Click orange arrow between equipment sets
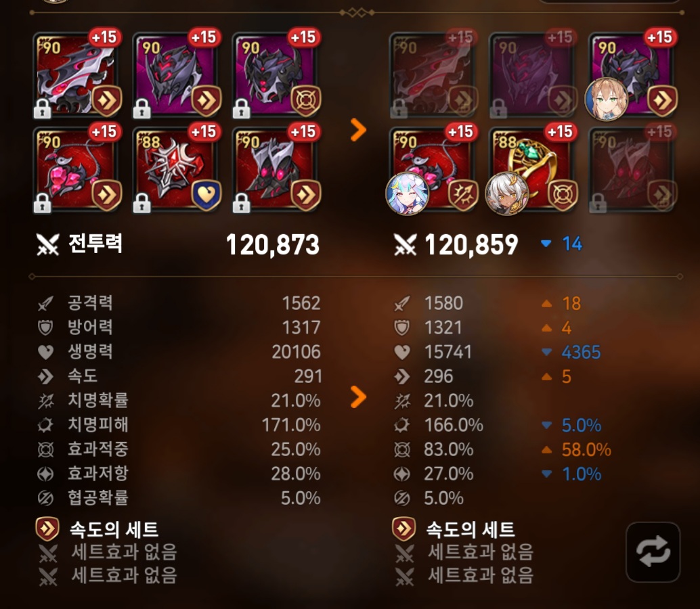The width and height of the screenshot is (700, 609). (358, 130)
